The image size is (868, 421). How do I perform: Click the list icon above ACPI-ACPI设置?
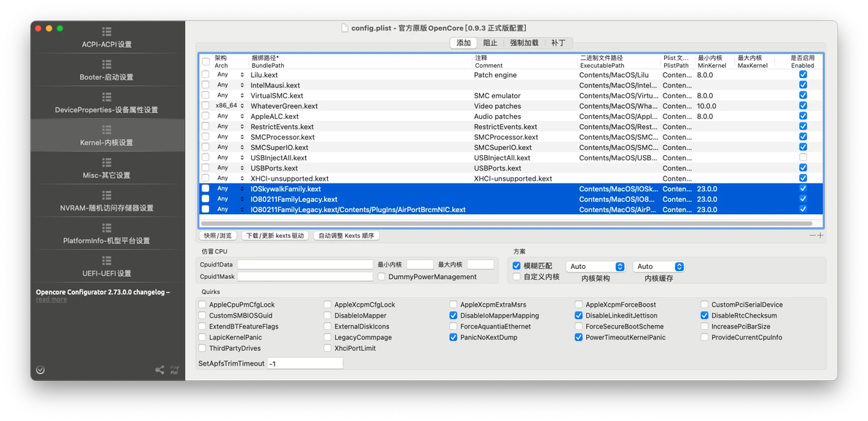(107, 31)
